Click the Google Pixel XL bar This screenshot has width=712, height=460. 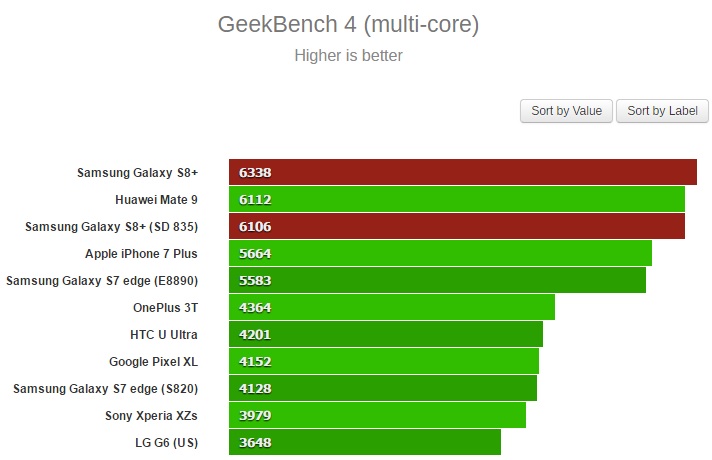(x=383, y=361)
